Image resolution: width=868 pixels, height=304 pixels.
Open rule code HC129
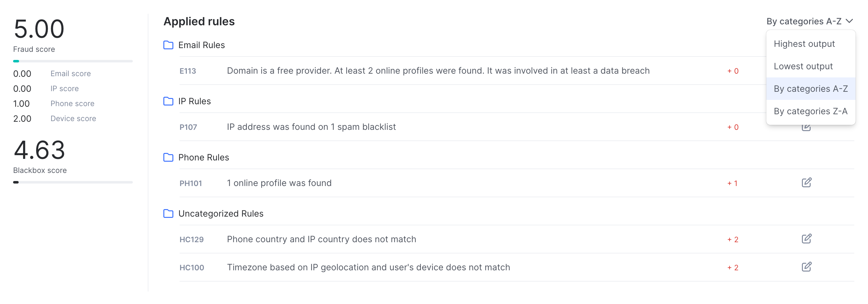pyautogui.click(x=191, y=240)
